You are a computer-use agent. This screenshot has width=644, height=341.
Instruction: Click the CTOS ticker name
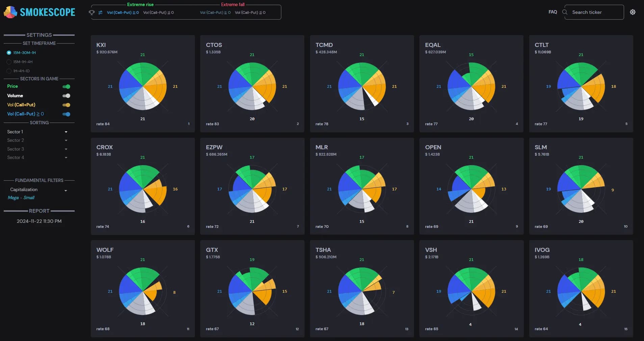214,45
